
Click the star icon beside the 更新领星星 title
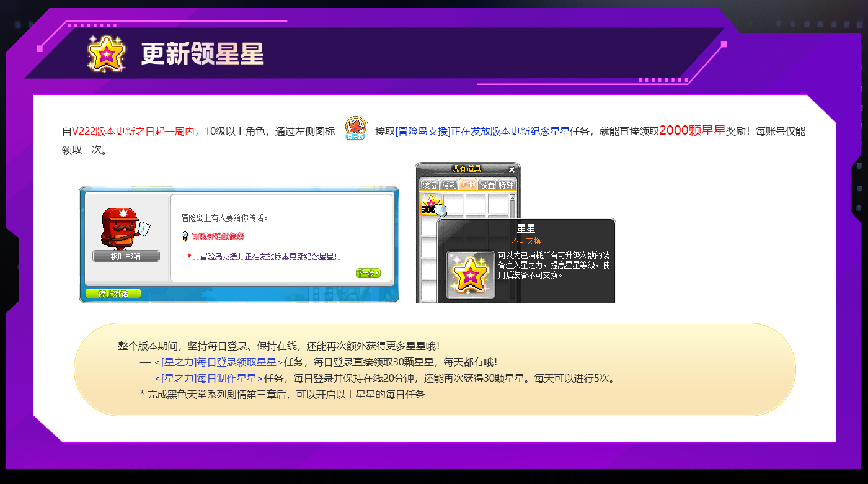click(107, 53)
